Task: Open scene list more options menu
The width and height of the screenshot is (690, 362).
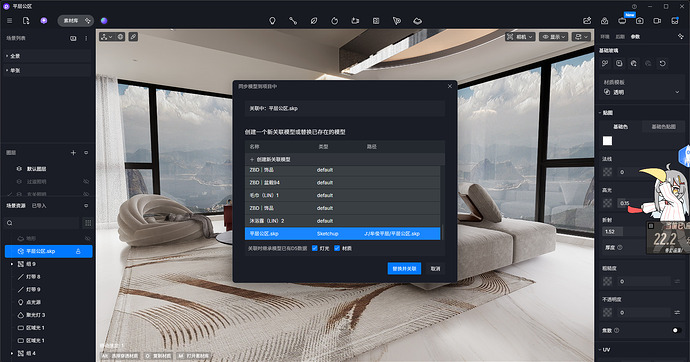Action: (x=86, y=38)
